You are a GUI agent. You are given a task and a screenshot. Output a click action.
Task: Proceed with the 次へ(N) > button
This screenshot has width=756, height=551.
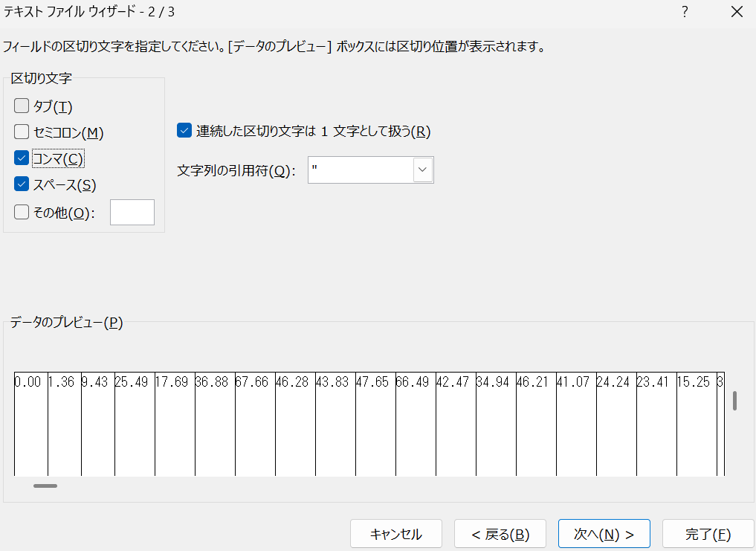pyautogui.click(x=604, y=534)
